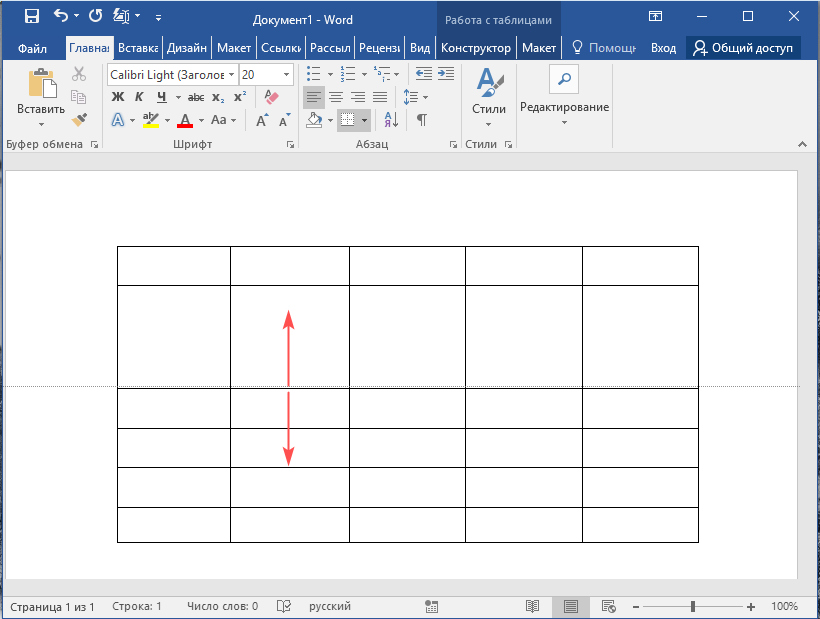Open the Конструктор table tab
The width and height of the screenshot is (820, 619).
coord(476,48)
